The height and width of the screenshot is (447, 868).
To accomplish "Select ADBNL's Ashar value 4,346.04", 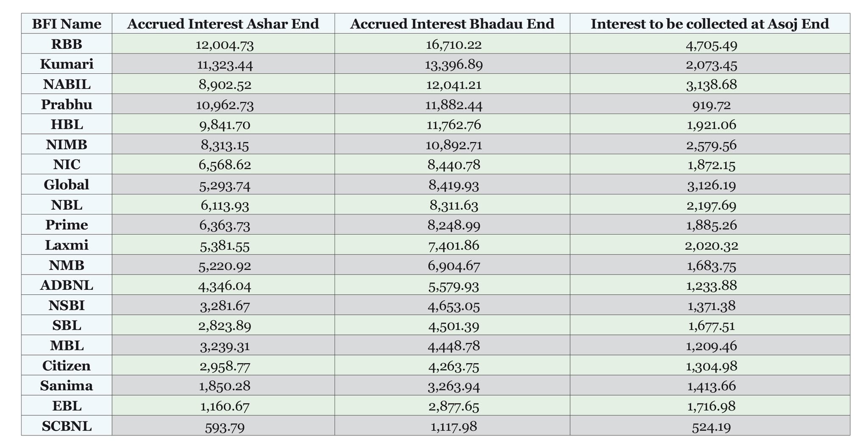I will point(225,285).
